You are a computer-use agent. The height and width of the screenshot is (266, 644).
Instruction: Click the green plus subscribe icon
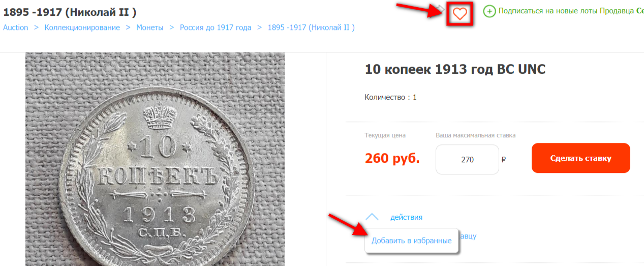pos(489,11)
